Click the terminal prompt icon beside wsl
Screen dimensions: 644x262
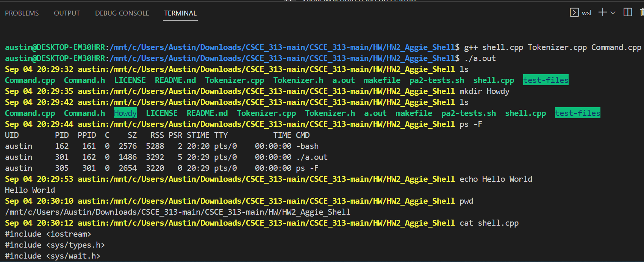point(574,12)
